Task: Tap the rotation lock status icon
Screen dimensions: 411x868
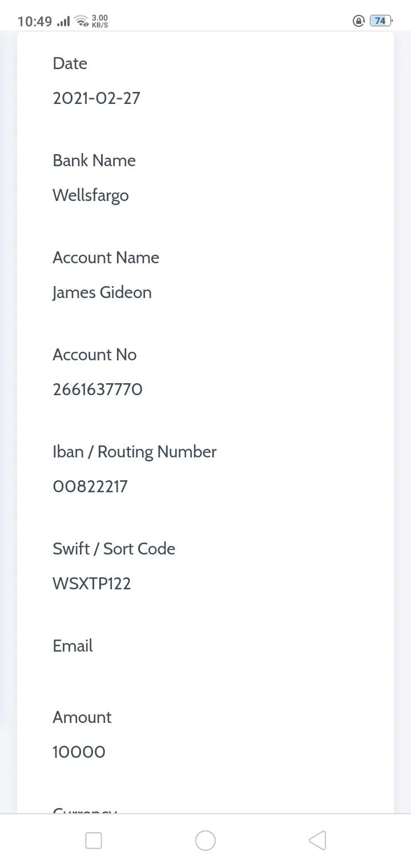Action: click(x=358, y=21)
